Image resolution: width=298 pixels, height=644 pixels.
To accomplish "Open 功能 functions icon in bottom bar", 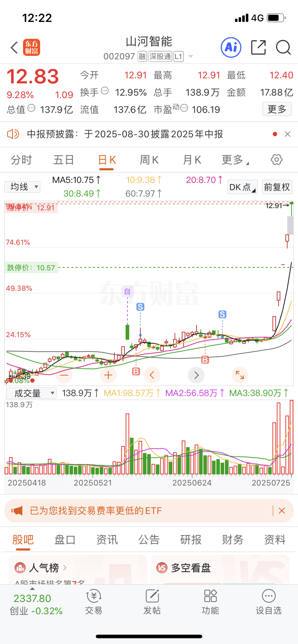I will 210,602.
